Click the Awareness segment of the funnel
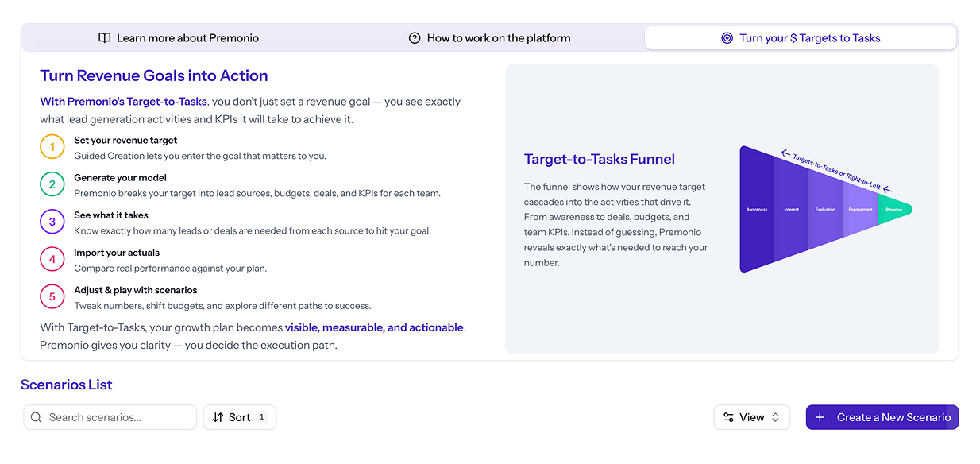The width and height of the screenshot is (980, 464). (756, 210)
